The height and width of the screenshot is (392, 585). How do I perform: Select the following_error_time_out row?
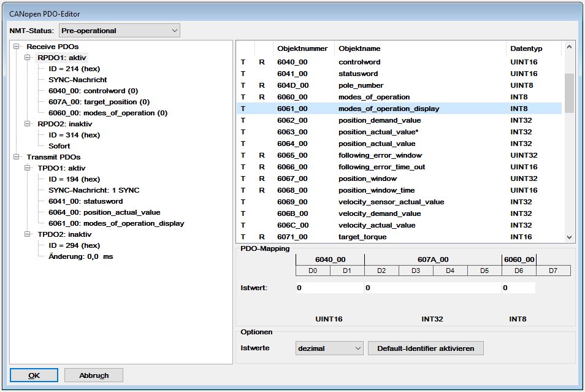399,167
